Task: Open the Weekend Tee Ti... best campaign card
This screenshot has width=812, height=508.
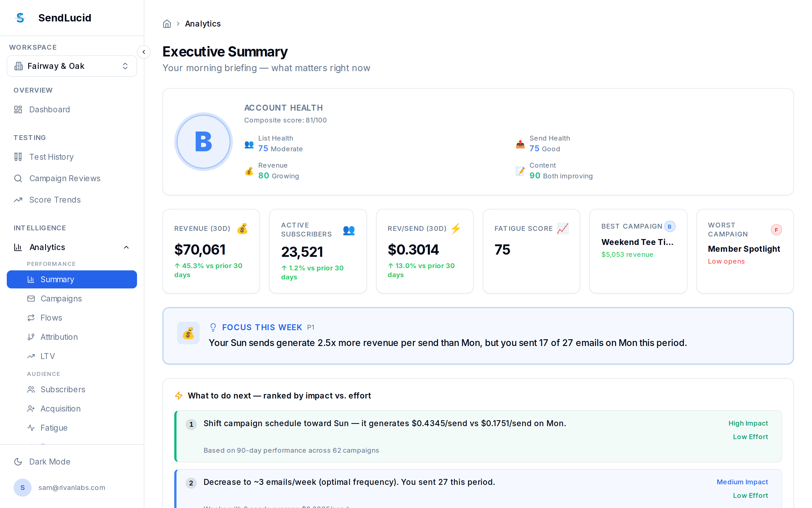Action: point(638,251)
